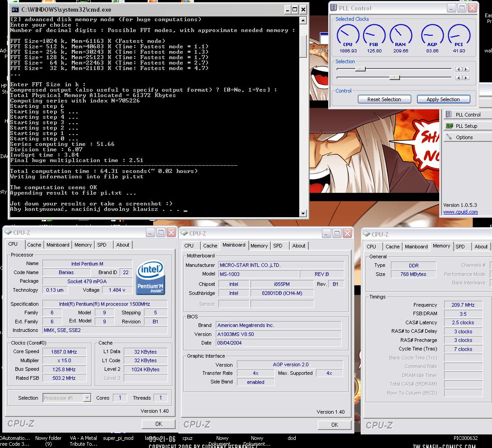Select desktop item cpuz
The width and height of the screenshot is (492, 448).
(x=187, y=438)
